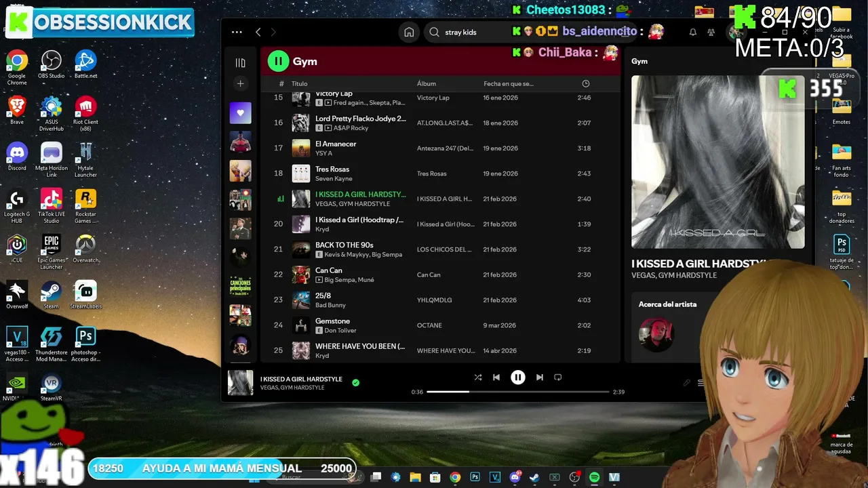Open Thunderstore Mod Manager desktop shortcut

51,344
